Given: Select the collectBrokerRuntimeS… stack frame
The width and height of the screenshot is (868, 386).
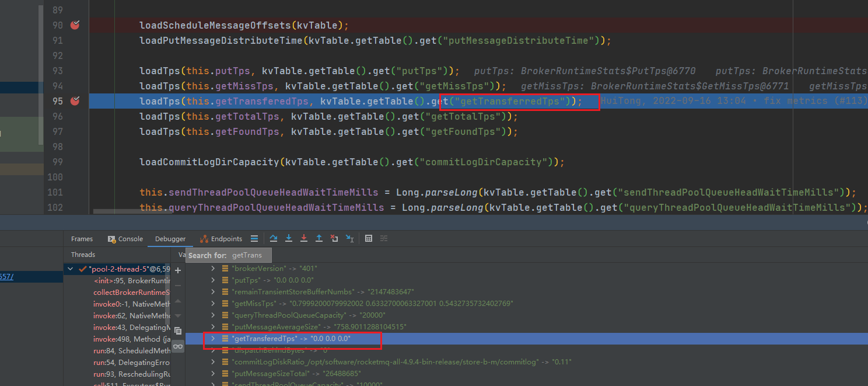Looking at the screenshot, I should [x=131, y=293].
